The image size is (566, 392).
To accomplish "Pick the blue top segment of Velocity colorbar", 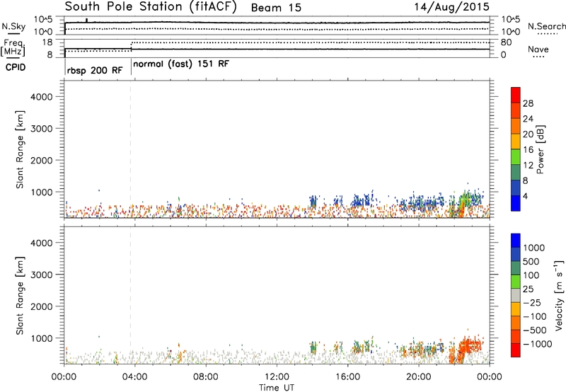I will 516,241.
